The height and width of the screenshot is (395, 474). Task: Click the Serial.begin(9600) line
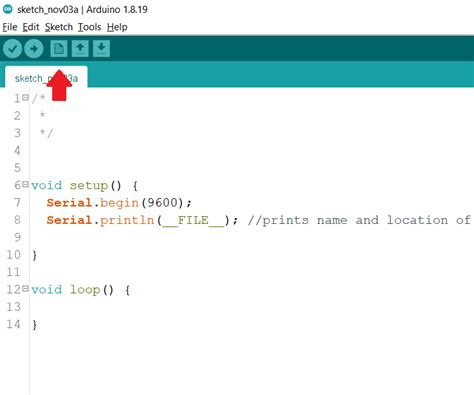point(119,203)
